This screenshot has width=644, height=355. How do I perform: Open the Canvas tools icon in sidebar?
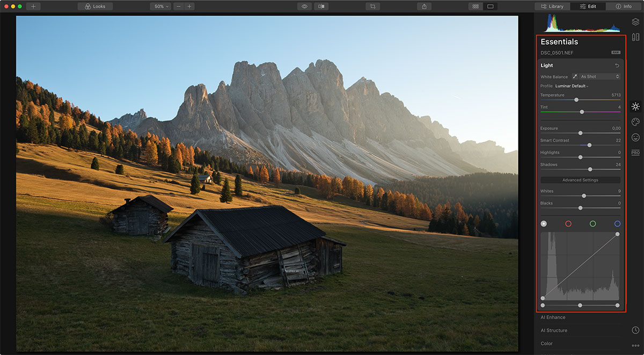635,37
